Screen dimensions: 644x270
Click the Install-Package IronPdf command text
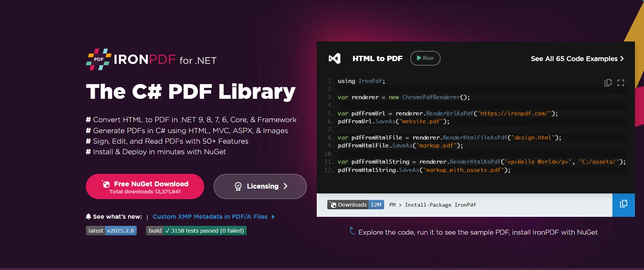[440, 205]
